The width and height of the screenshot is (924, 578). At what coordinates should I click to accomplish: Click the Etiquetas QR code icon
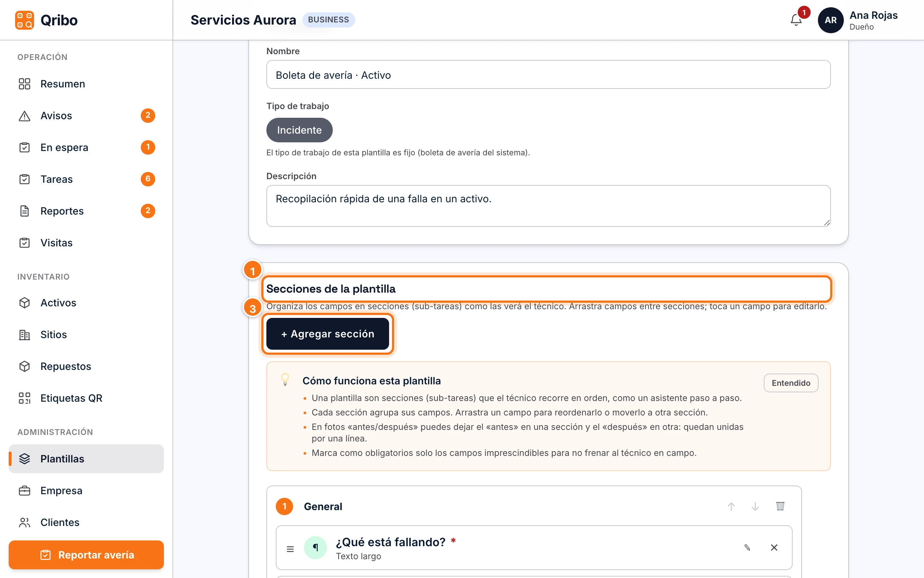tap(25, 398)
